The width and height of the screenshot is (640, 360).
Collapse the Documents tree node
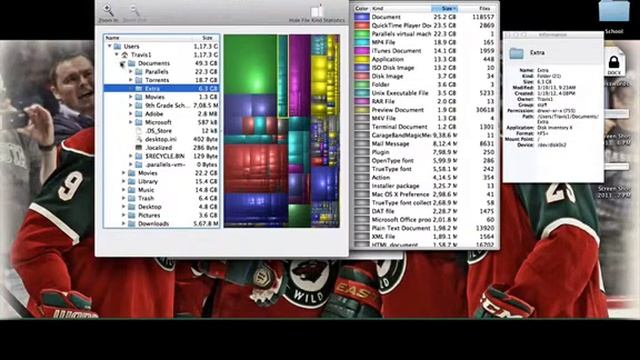(122, 63)
